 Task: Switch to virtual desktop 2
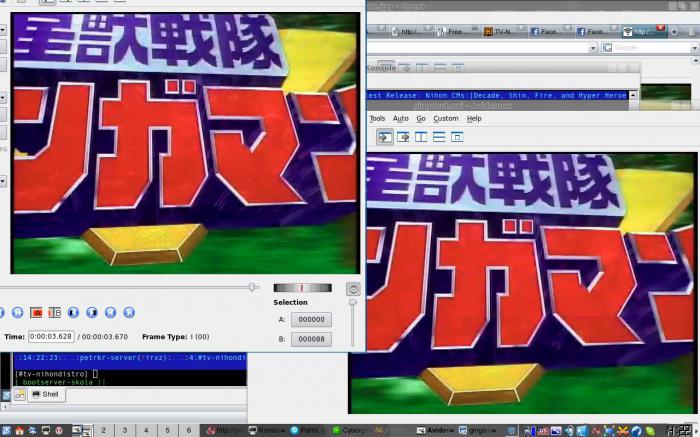103,430
